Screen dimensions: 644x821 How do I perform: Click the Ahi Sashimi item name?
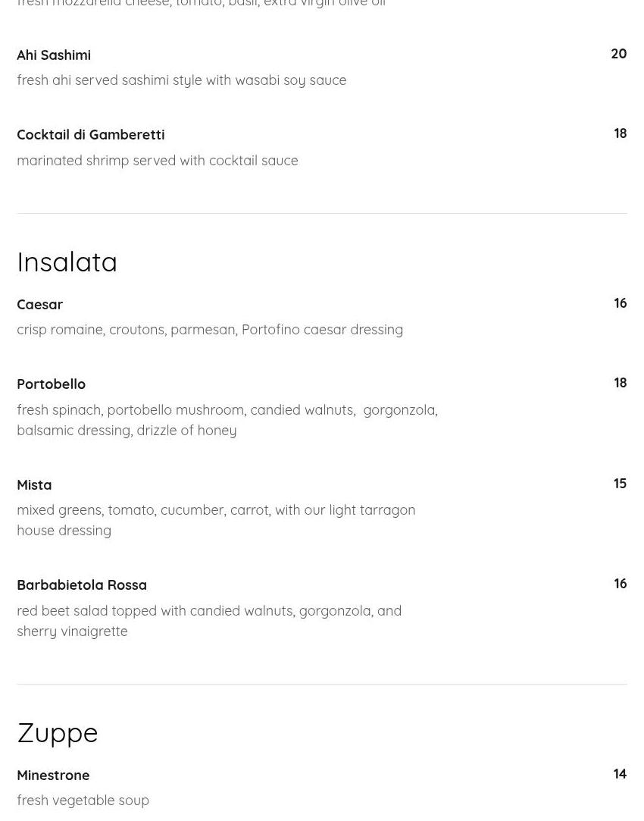coord(54,55)
